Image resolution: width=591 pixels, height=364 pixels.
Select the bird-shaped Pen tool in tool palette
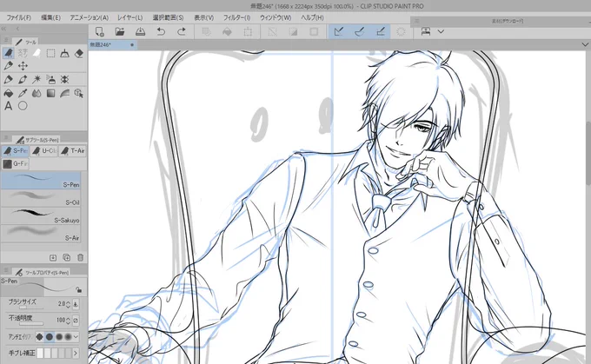[9, 53]
